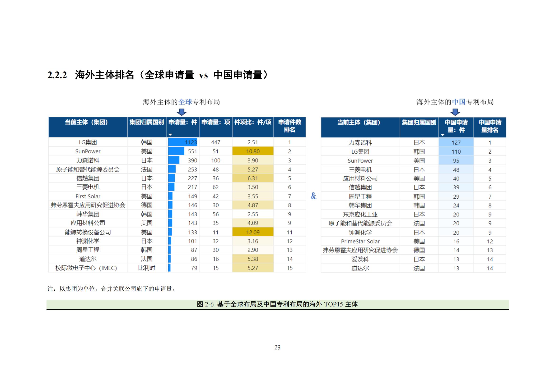This screenshot has width=555, height=392.
Task: Click the cell 能源转换设备公司
Action: (88, 232)
